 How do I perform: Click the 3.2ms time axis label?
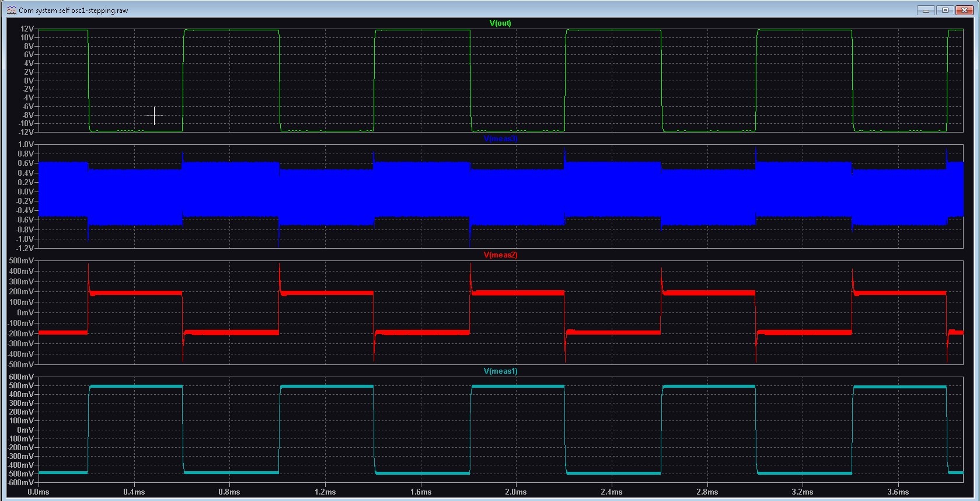(x=803, y=492)
